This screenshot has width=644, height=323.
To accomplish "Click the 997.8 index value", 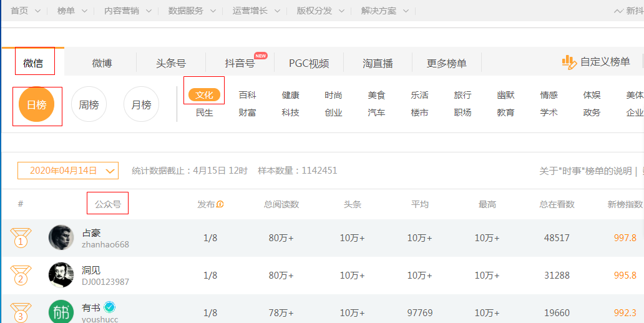I will tap(625, 237).
